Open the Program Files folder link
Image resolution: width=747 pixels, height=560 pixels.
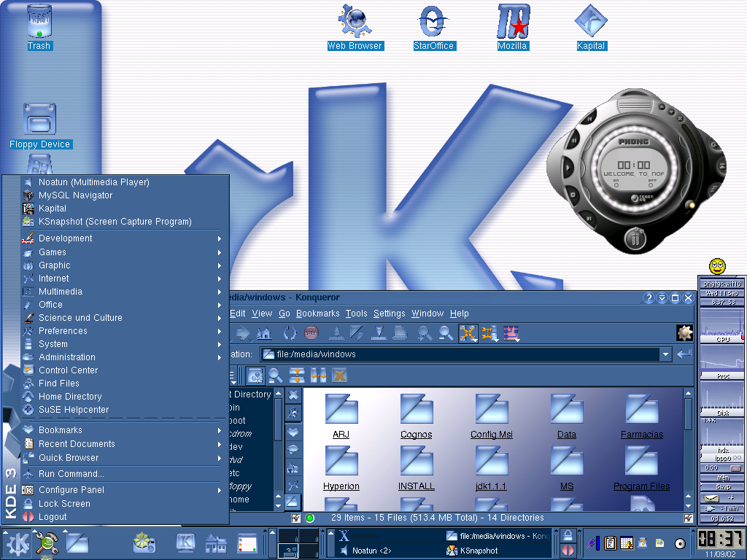tap(641, 486)
